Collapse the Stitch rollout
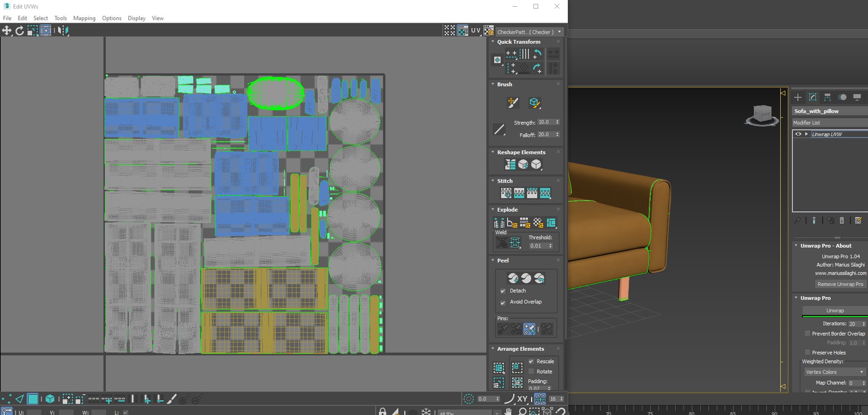The width and height of the screenshot is (868, 415). [x=493, y=181]
